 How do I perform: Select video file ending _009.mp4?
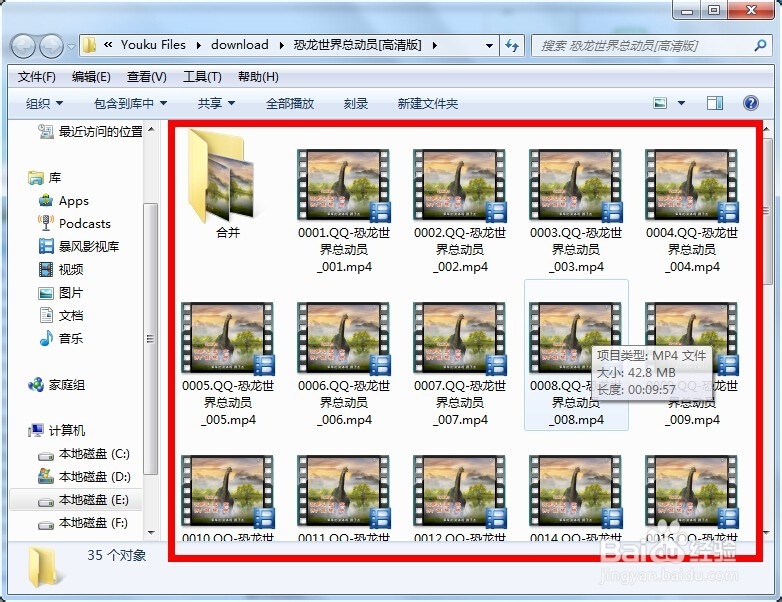coord(691,363)
